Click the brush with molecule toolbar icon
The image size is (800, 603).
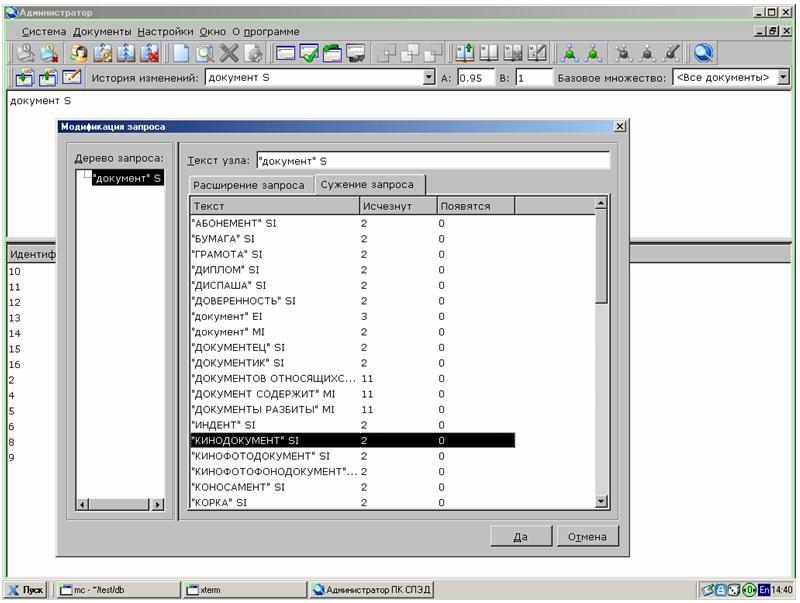pos(673,54)
